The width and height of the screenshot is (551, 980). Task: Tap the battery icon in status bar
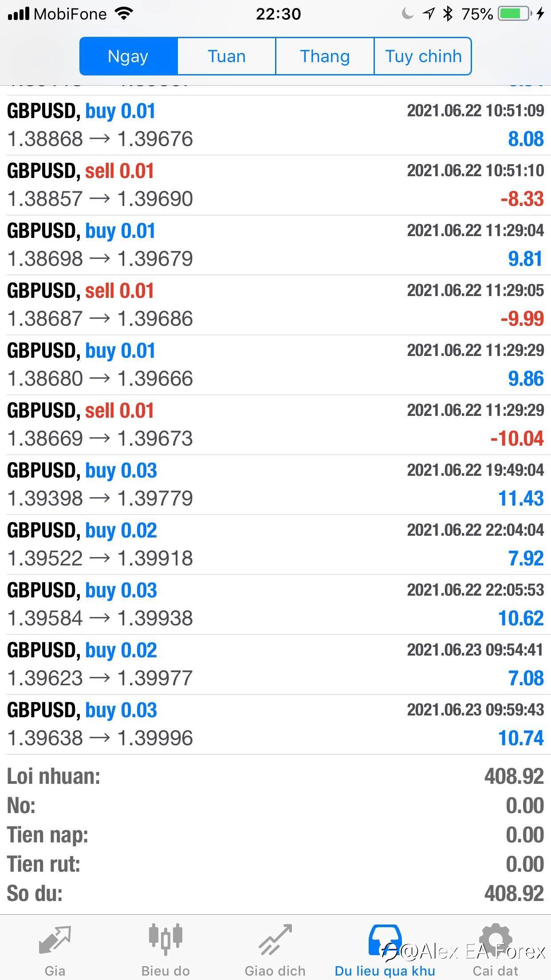(x=515, y=14)
